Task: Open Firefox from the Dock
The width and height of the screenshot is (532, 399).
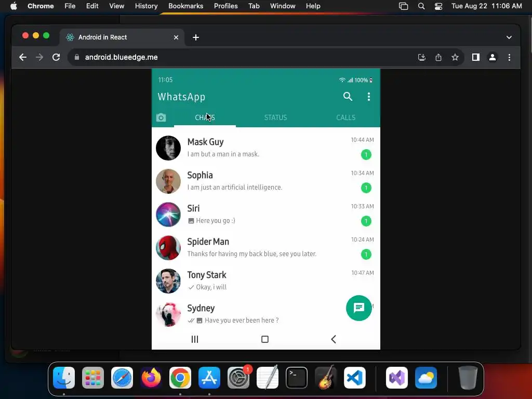Action: point(151,378)
